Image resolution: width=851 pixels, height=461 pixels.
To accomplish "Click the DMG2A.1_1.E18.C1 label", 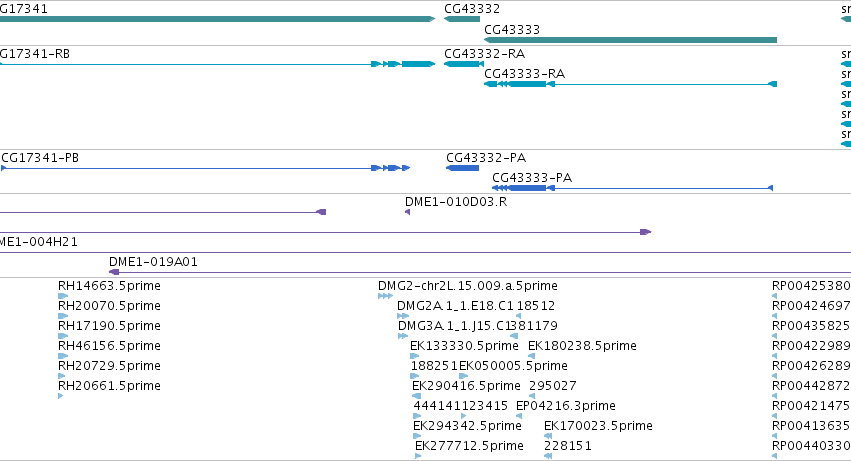I will [455, 306].
